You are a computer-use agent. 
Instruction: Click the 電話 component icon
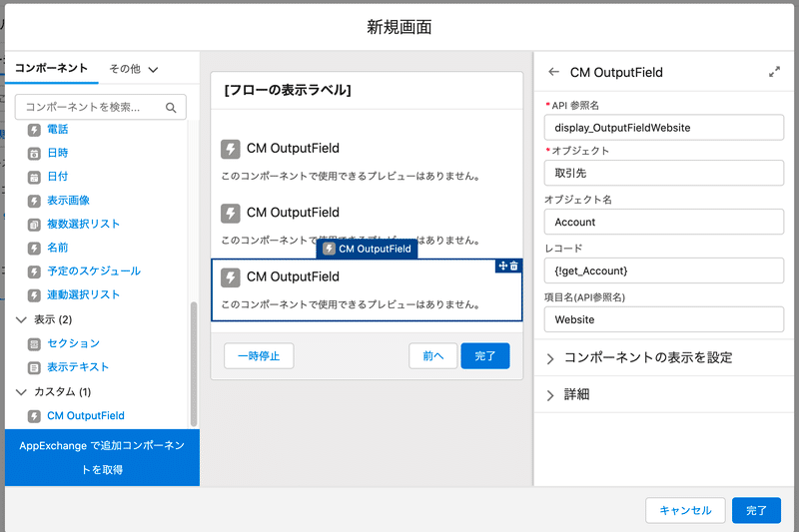click(x=35, y=130)
